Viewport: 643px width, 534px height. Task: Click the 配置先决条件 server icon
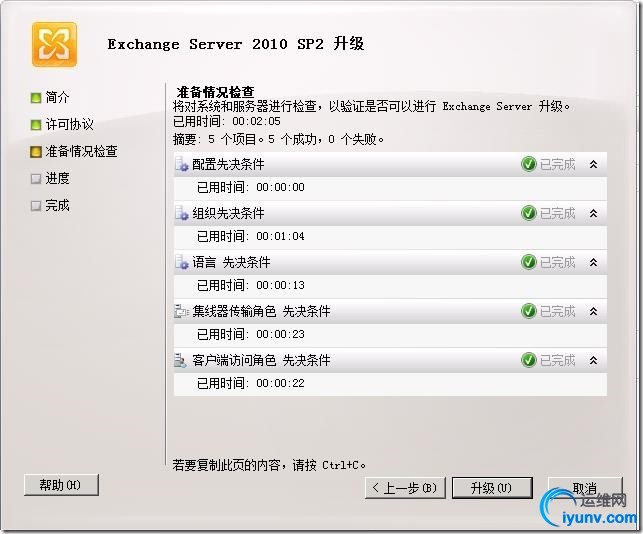pyautogui.click(x=182, y=164)
